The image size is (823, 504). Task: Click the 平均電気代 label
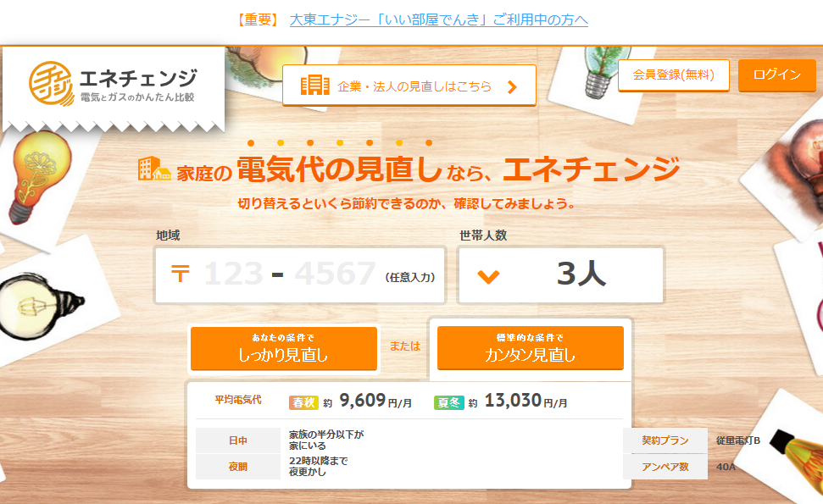click(238, 400)
